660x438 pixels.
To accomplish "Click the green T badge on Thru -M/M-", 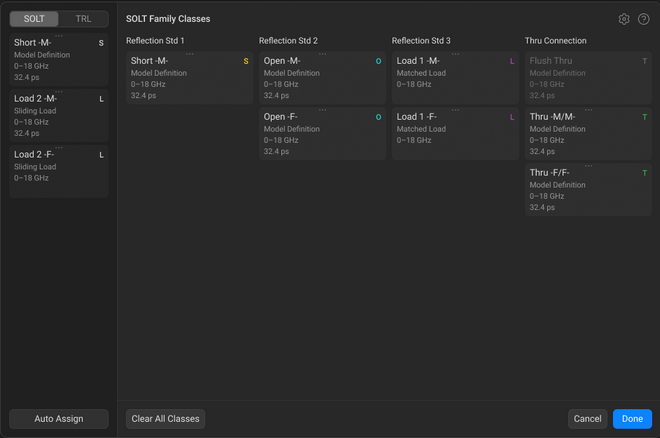I will (x=644, y=117).
